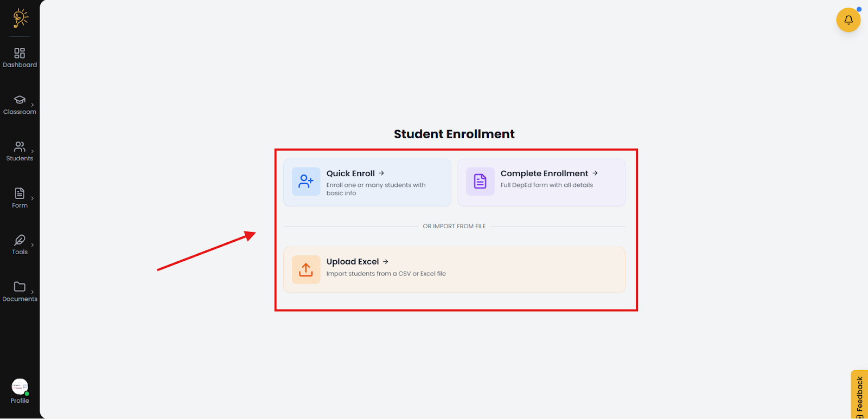Expand the Documents submenu chevron
Viewport: 868px width, 419px height.
(33, 292)
